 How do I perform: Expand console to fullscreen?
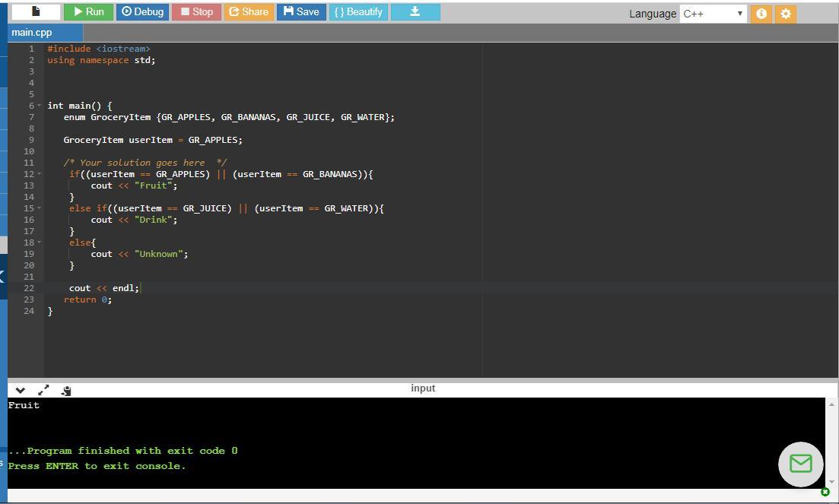click(43, 390)
